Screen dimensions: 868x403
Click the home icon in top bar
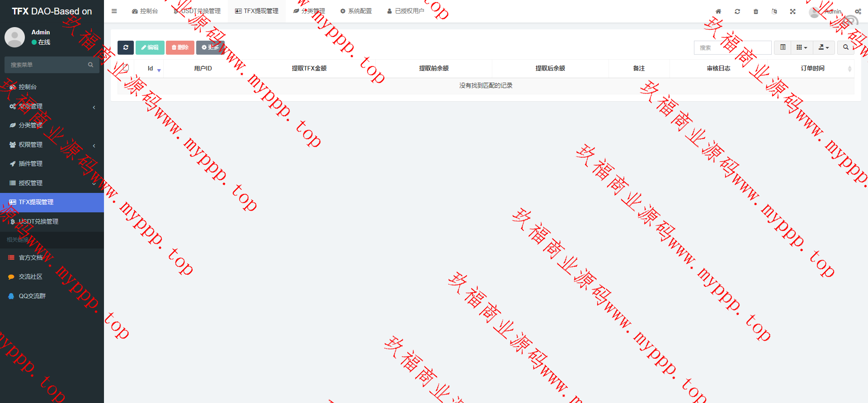click(718, 11)
